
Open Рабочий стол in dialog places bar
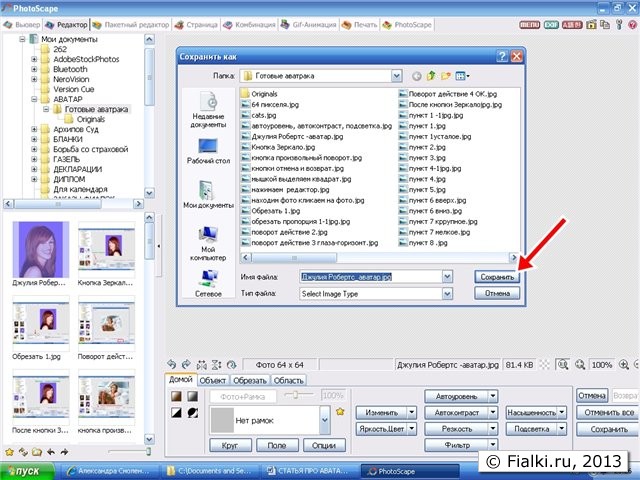pos(208,151)
